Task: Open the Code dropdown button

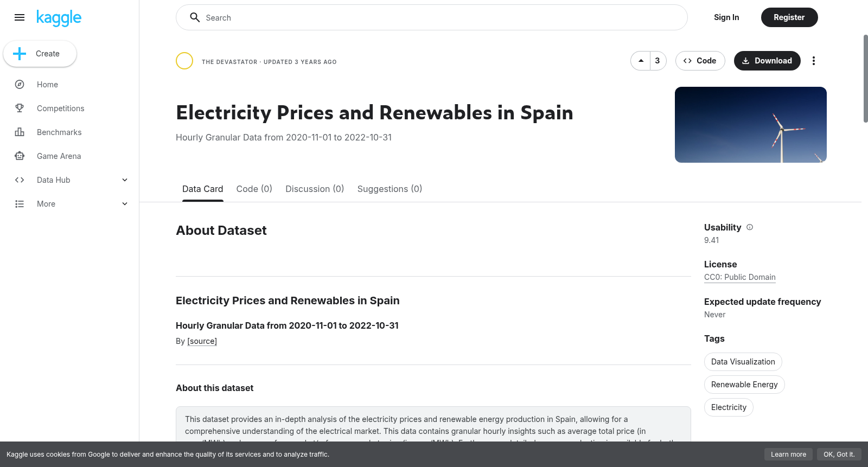Action: [x=700, y=61]
